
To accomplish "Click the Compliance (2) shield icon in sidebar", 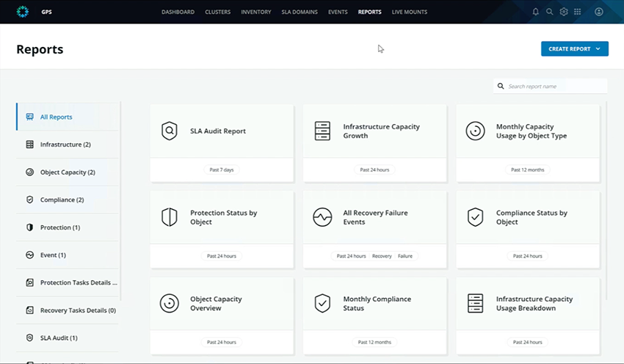I will click(30, 200).
